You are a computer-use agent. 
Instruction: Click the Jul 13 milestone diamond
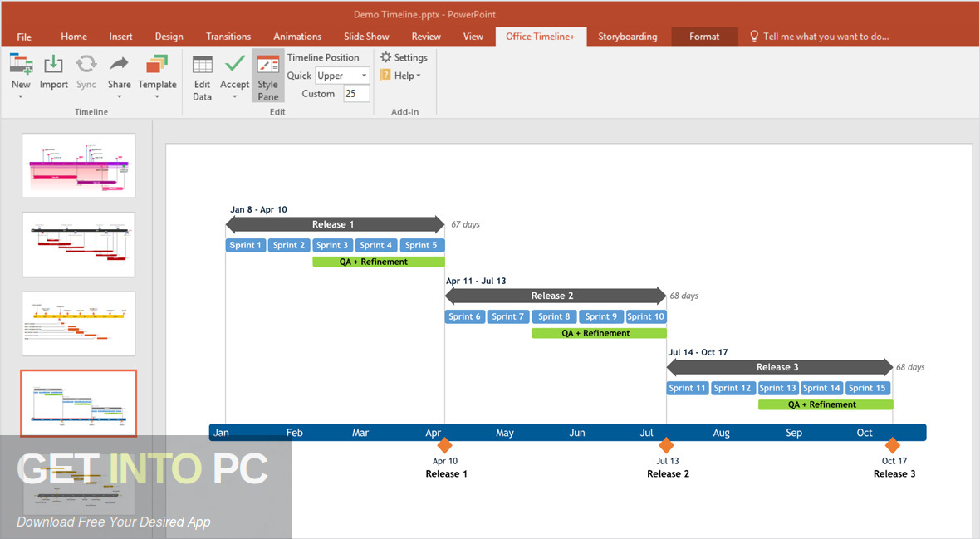(x=666, y=445)
